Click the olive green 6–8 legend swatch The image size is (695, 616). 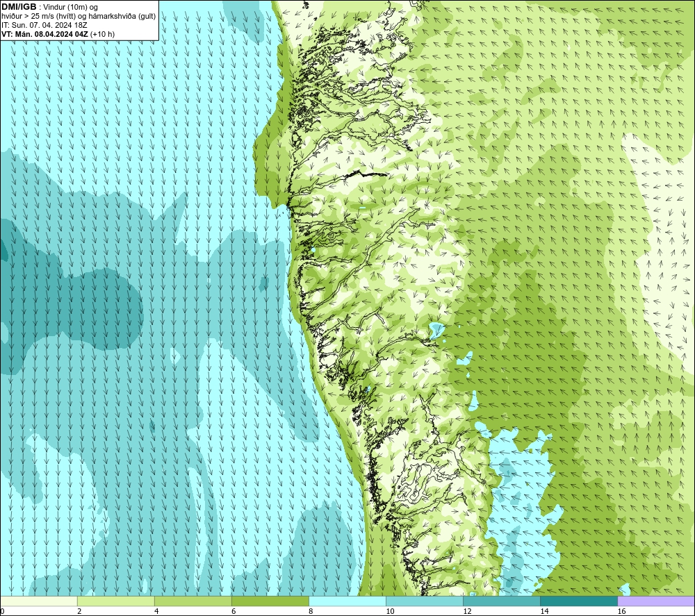(x=270, y=601)
